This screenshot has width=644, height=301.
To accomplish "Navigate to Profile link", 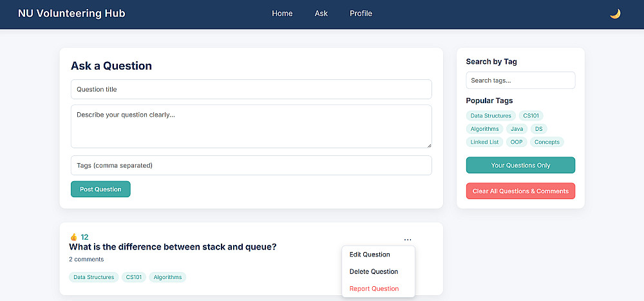I will click(361, 14).
